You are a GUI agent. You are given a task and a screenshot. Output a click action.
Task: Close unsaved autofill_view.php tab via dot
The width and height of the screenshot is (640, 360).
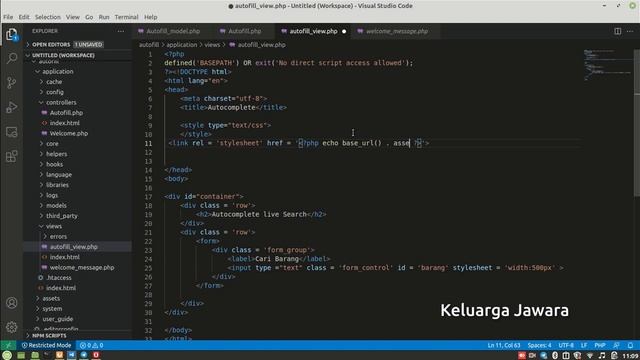(344, 31)
